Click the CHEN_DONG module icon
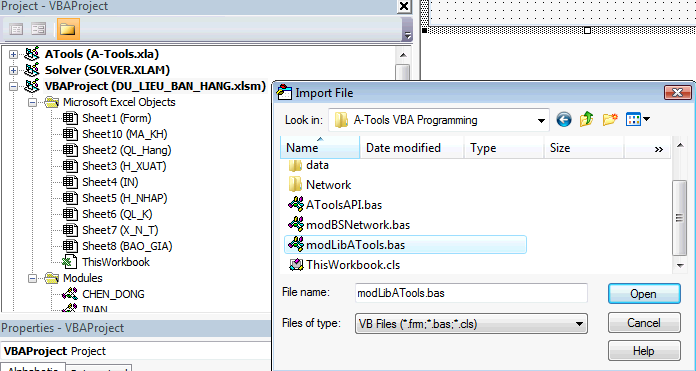This screenshot has width=696, height=371. [x=70, y=294]
